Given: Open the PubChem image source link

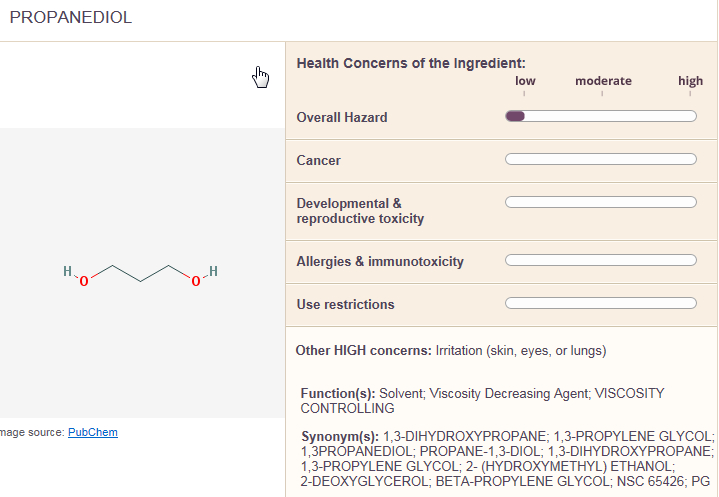Looking at the screenshot, I should (x=93, y=432).
